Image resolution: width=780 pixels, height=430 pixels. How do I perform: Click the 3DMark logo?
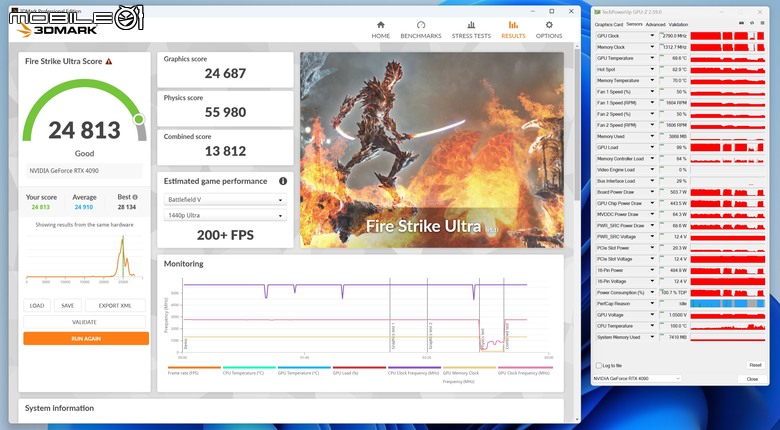[58, 30]
